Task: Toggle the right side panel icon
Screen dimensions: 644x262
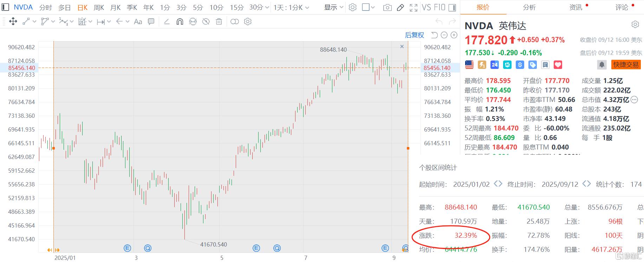Action: (453, 7)
